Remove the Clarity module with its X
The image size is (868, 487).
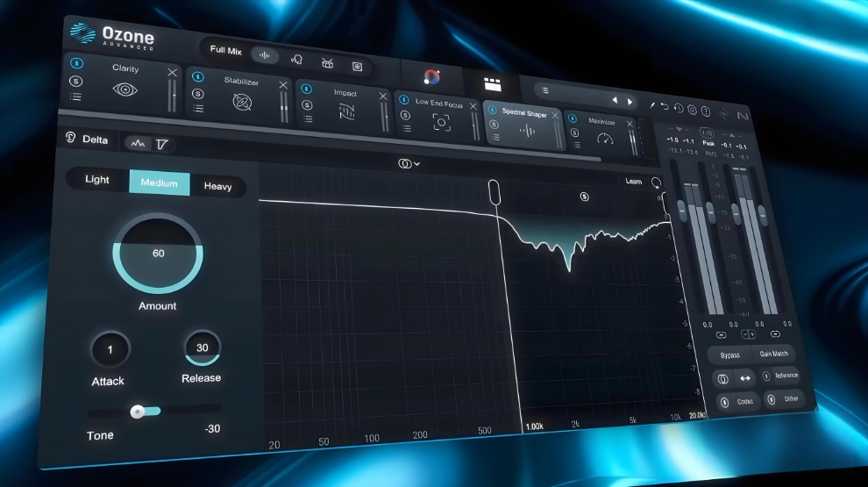pyautogui.click(x=172, y=73)
